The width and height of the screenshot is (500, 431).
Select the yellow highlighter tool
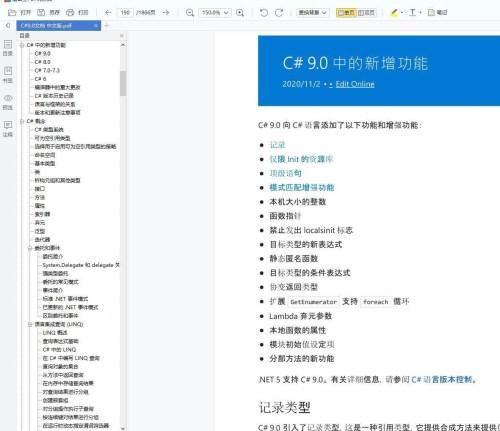(394, 13)
